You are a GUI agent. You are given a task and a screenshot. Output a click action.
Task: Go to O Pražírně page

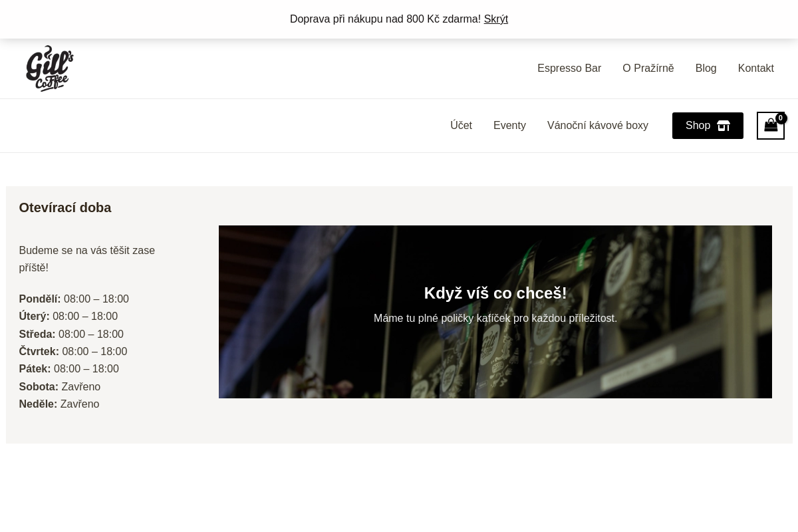pyautogui.click(x=648, y=68)
